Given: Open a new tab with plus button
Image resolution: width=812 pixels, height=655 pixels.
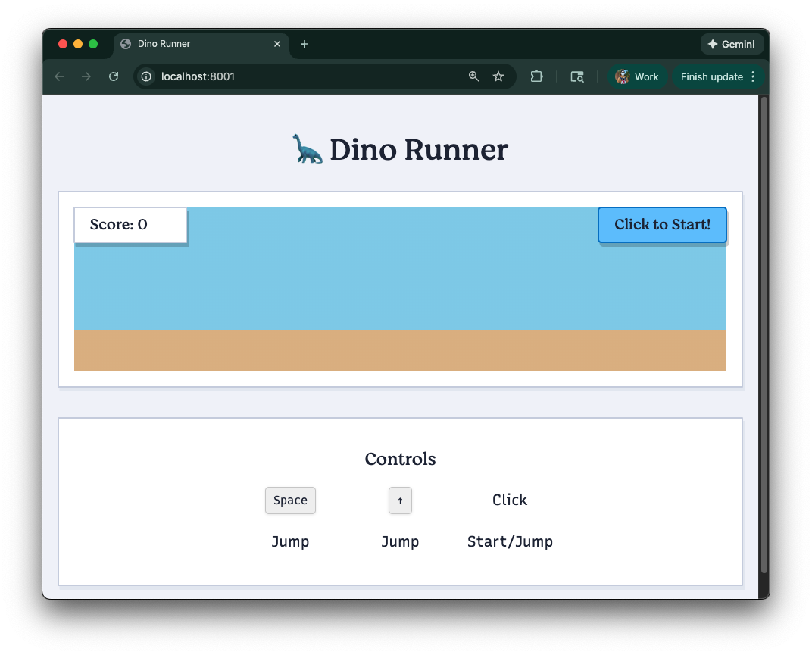Looking at the screenshot, I should (x=304, y=44).
